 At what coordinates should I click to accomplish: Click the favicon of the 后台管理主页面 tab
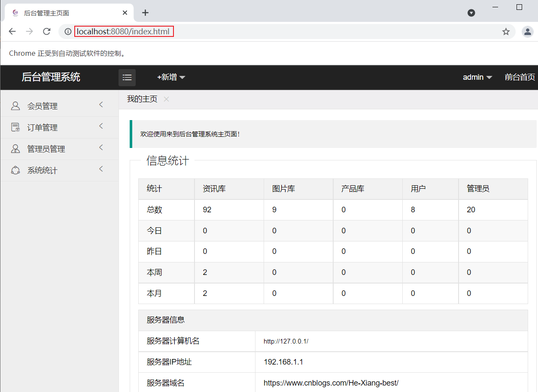[16, 13]
